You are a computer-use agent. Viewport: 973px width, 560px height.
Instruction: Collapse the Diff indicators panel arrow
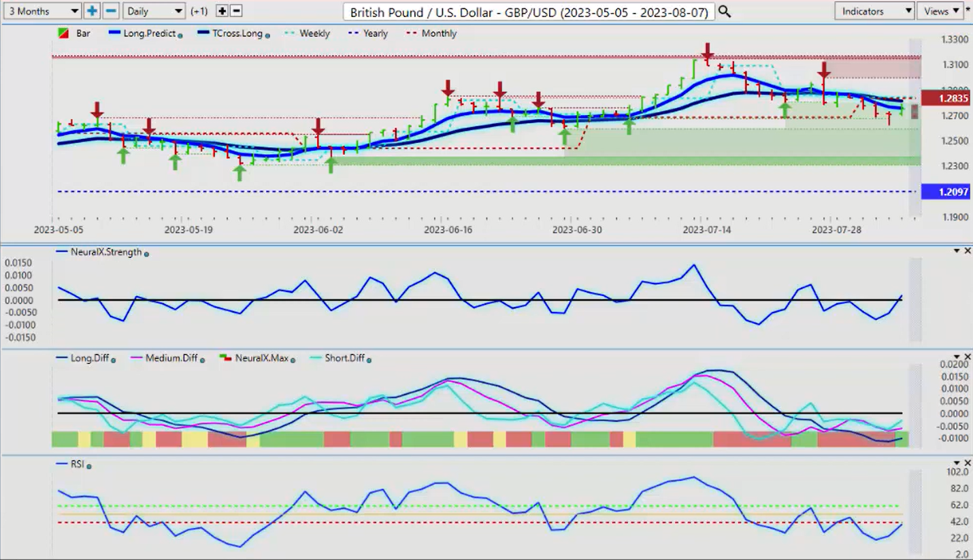pos(957,357)
